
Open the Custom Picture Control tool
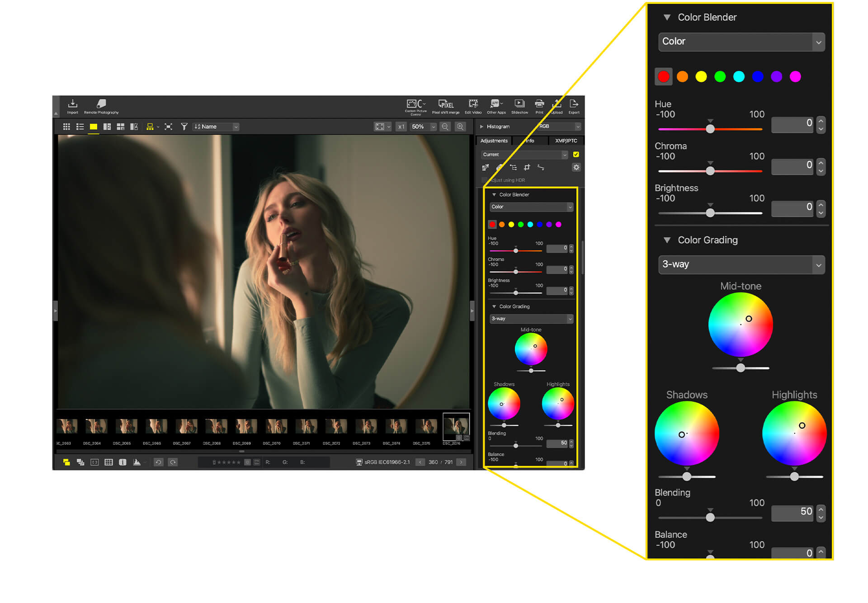click(x=415, y=105)
